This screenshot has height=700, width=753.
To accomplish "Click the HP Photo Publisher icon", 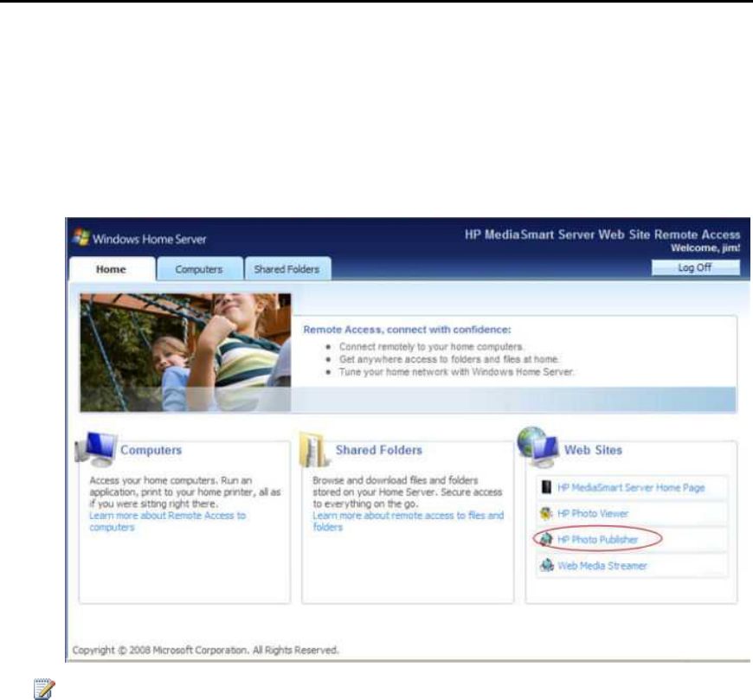I will pyautogui.click(x=546, y=539).
